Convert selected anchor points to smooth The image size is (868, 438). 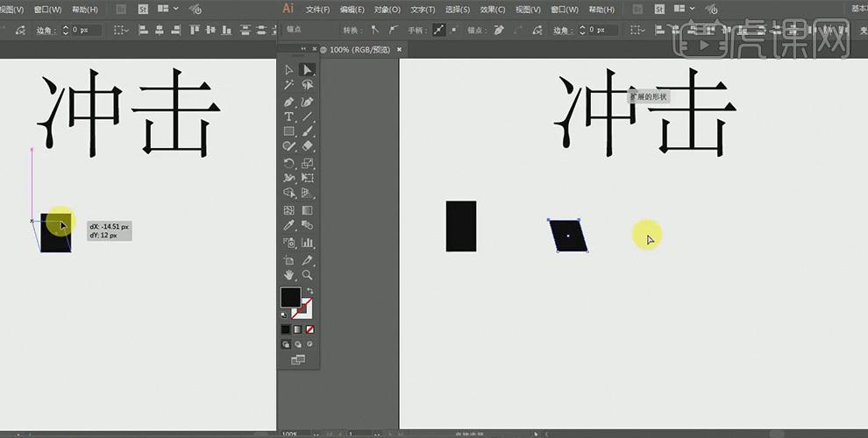pyautogui.click(x=393, y=30)
